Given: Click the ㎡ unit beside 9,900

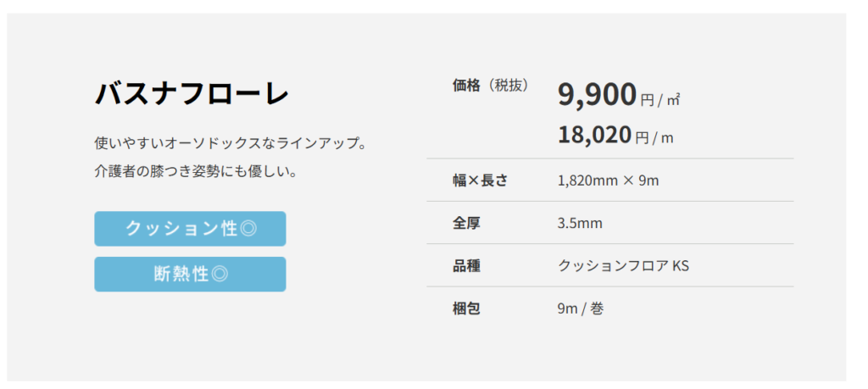Looking at the screenshot, I should coord(674,100).
